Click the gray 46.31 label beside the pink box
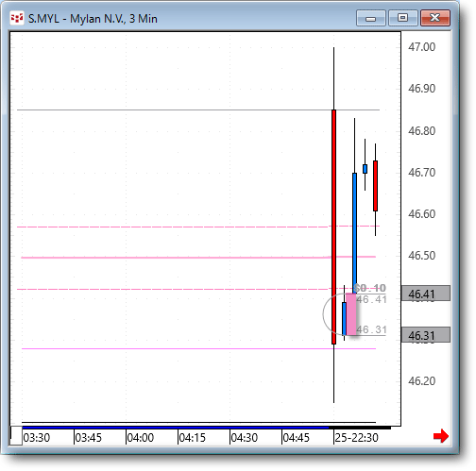The height and width of the screenshot is (471, 476). tap(371, 329)
